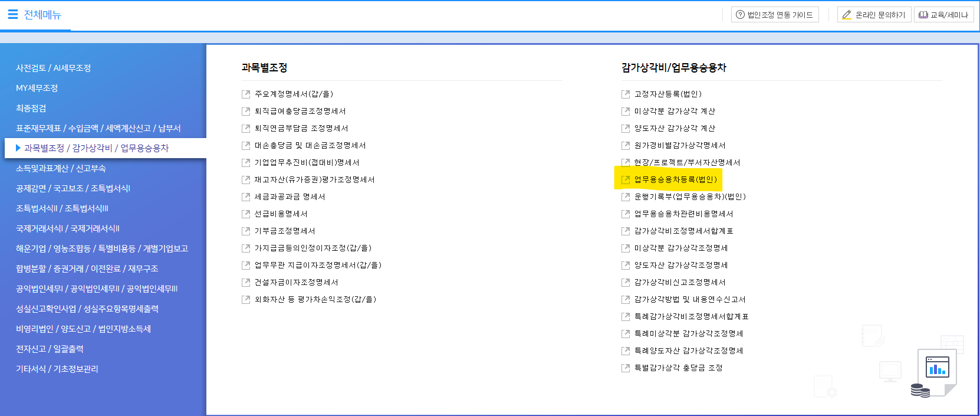Viewport: 980px width, 416px height.
Task: Click open-link icon beside 선급비용명세서
Action: [246, 214]
